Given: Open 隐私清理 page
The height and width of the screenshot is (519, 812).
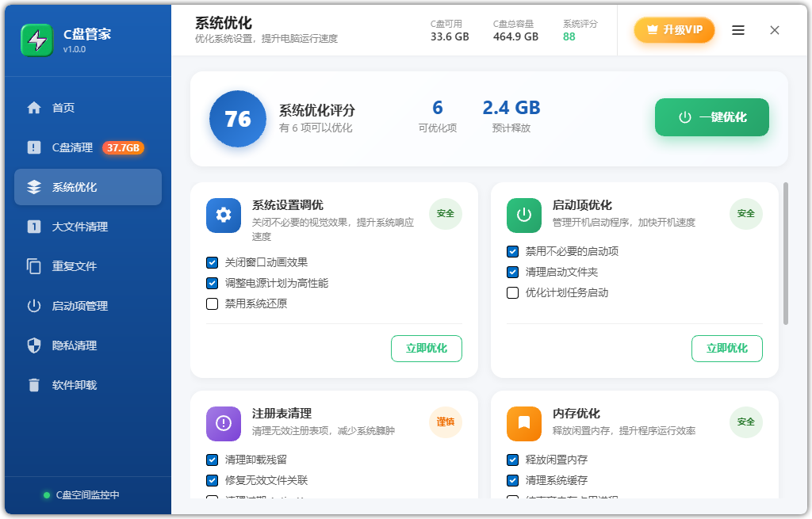Looking at the screenshot, I should [88, 345].
